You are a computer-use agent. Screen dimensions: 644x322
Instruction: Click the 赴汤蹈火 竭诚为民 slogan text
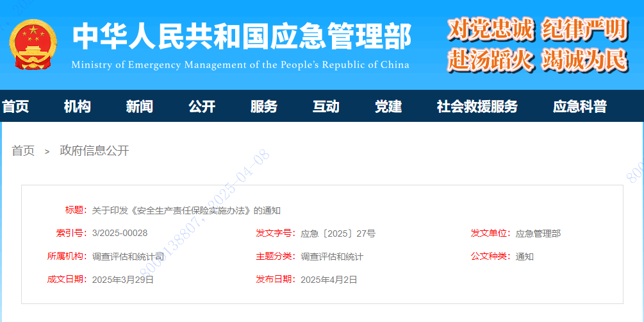point(538,60)
